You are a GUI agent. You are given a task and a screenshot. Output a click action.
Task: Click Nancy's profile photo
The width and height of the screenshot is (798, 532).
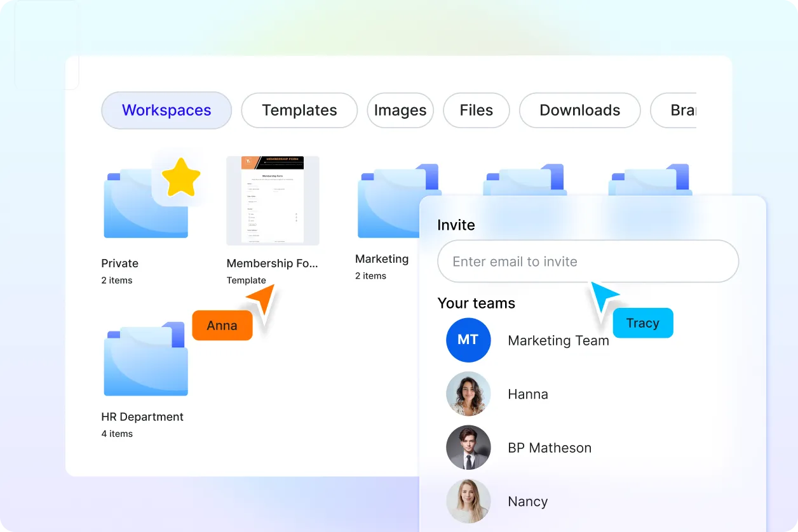468,502
